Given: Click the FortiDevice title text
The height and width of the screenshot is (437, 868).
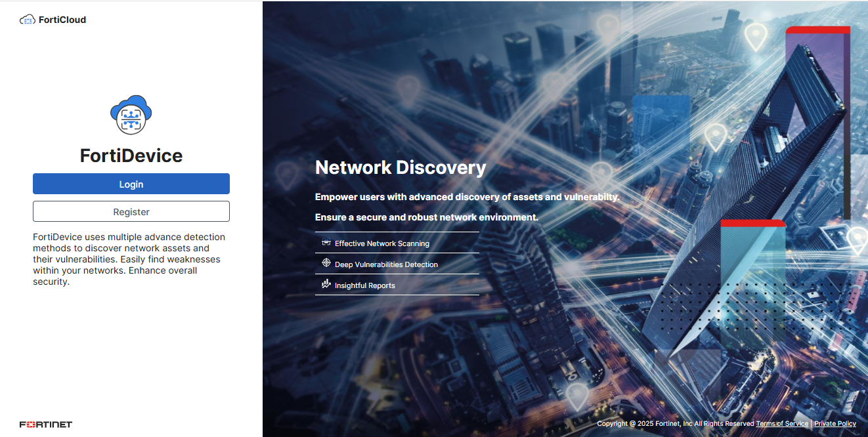Looking at the screenshot, I should click(131, 156).
